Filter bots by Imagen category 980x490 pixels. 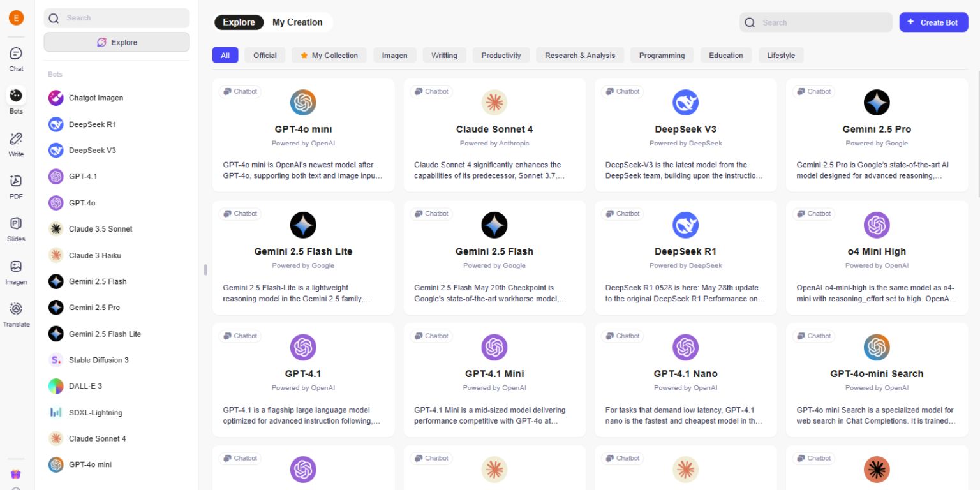point(394,56)
